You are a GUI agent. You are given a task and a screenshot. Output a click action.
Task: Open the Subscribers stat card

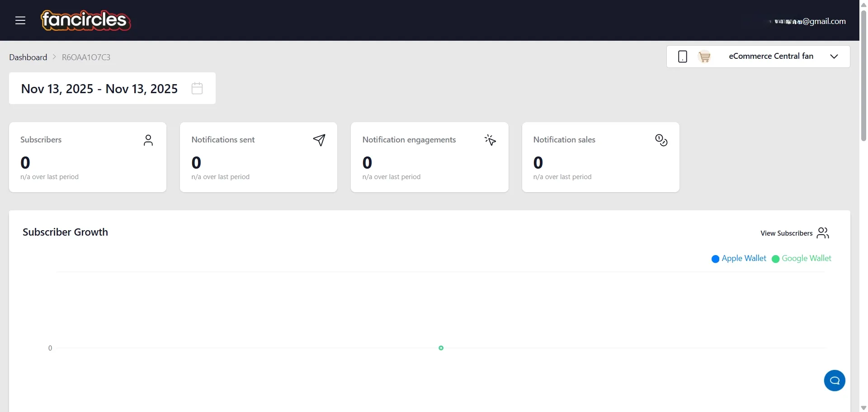click(88, 157)
